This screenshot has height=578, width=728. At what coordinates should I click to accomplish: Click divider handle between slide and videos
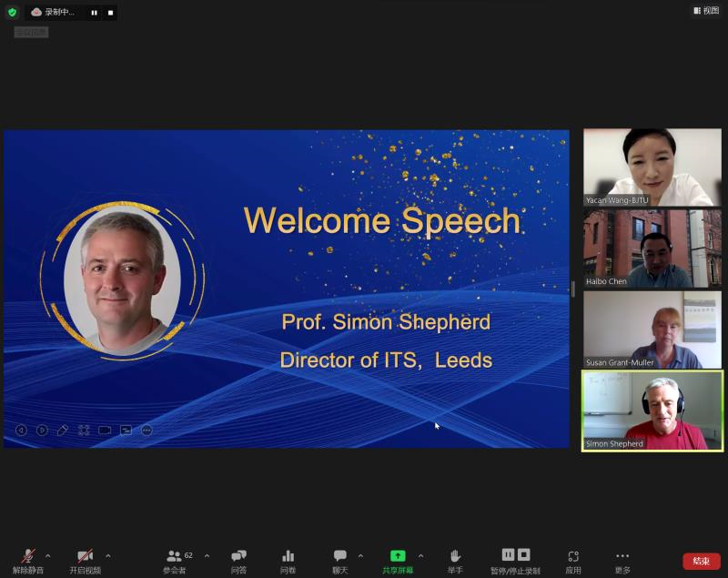573,289
